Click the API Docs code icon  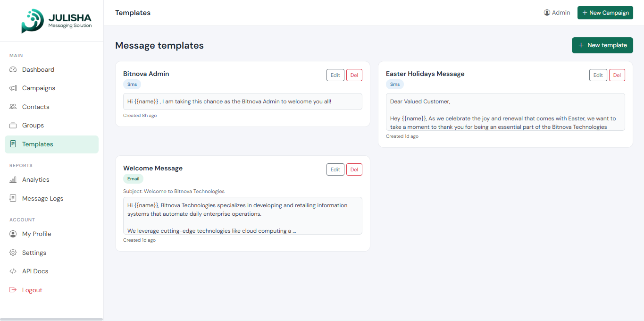point(13,271)
